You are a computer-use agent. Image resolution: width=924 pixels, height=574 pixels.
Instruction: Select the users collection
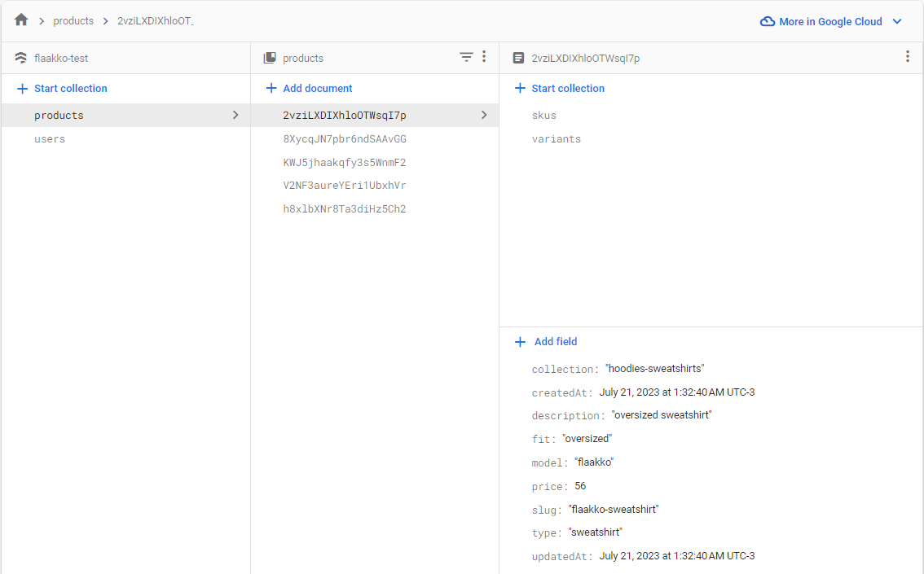[x=50, y=138]
